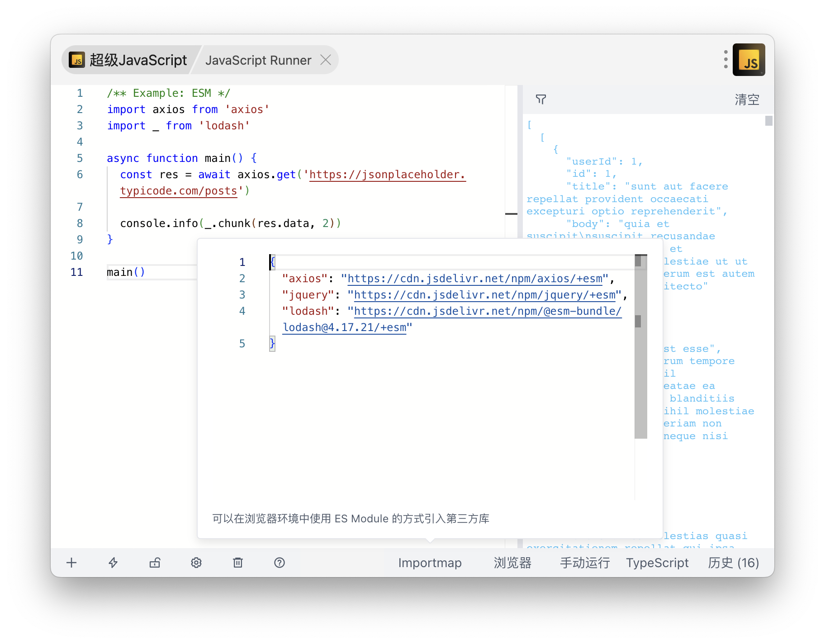Viewport: 825px width, 644px height.
Task: Click the importmap editor vertical scrollbar
Action: 641,346
